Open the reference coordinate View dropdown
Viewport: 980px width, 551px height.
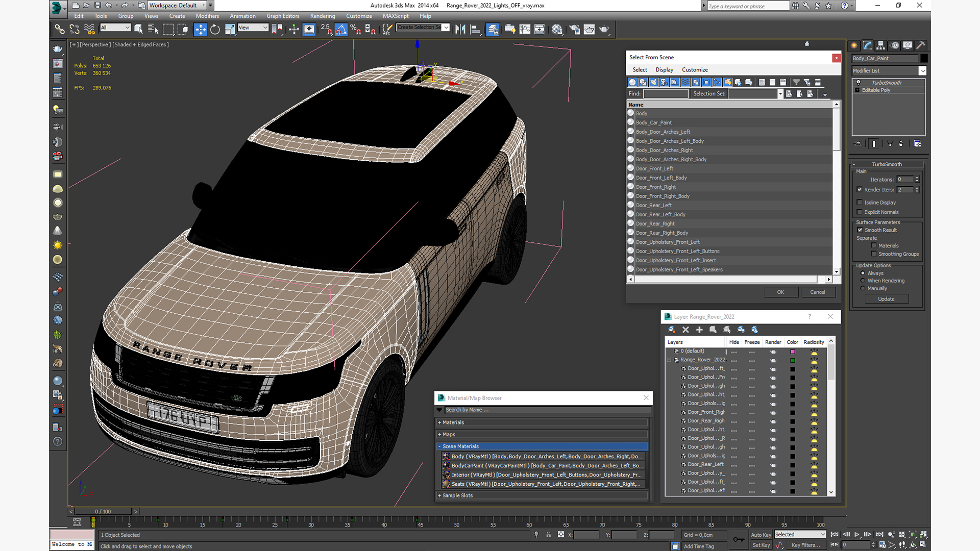(x=253, y=28)
